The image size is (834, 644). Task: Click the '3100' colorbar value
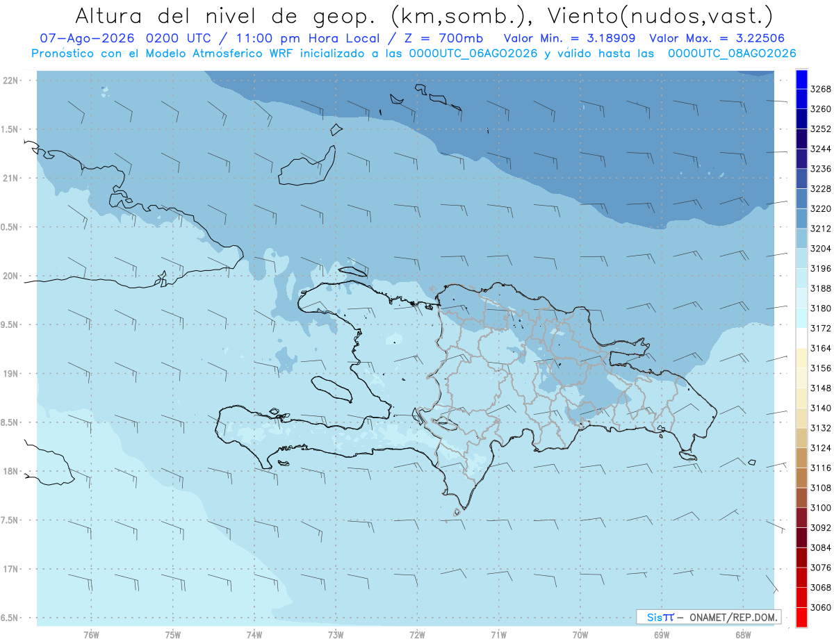pyautogui.click(x=820, y=508)
